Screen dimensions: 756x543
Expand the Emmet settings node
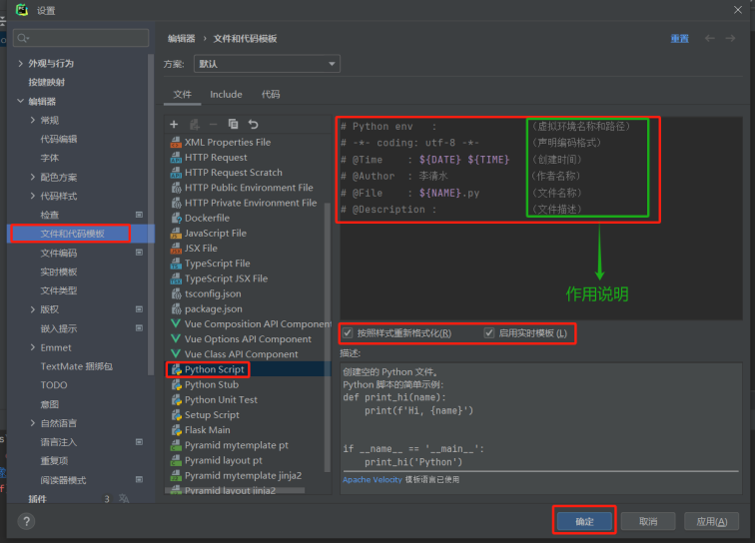[x=33, y=347]
